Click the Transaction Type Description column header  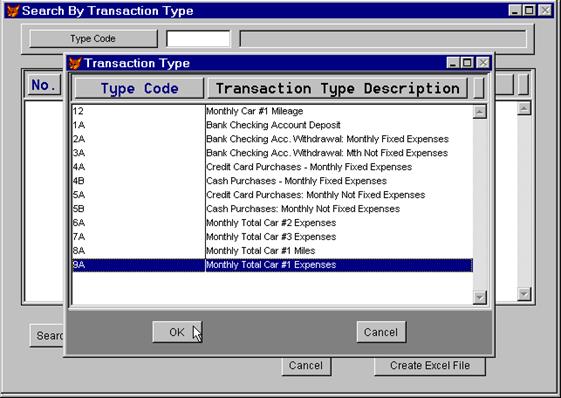point(337,88)
